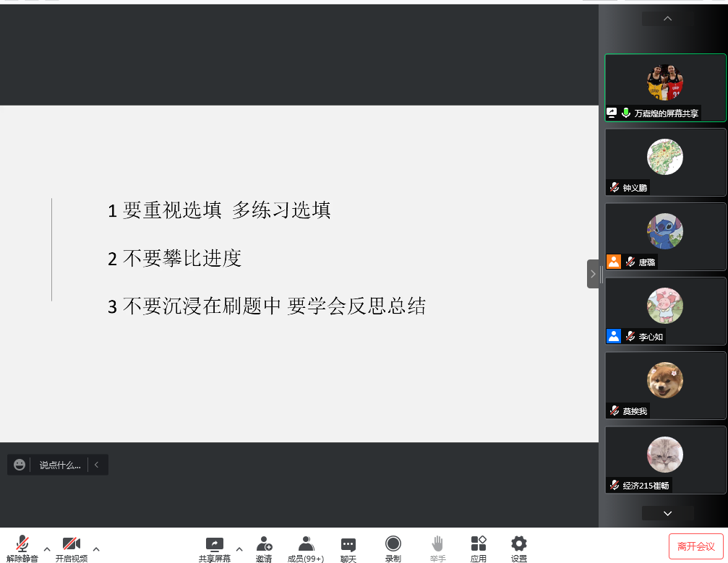Collapse participant sidebar with the side arrow handle
728x563 pixels.
(593, 274)
